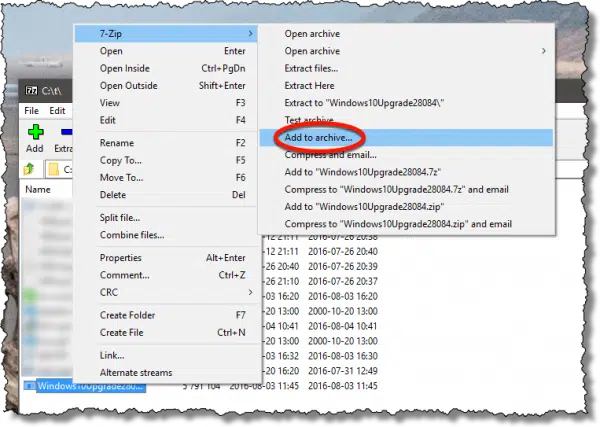Click date cell 2016-08-04 10:41

343,326
